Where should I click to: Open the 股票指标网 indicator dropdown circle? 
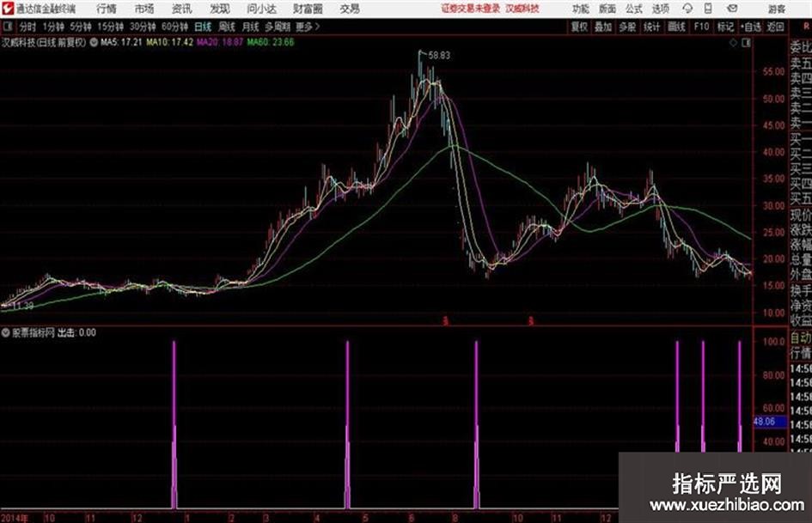[6, 333]
